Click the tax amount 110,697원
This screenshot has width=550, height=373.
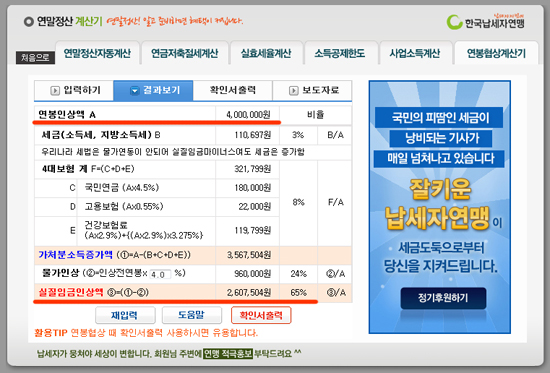(x=253, y=135)
